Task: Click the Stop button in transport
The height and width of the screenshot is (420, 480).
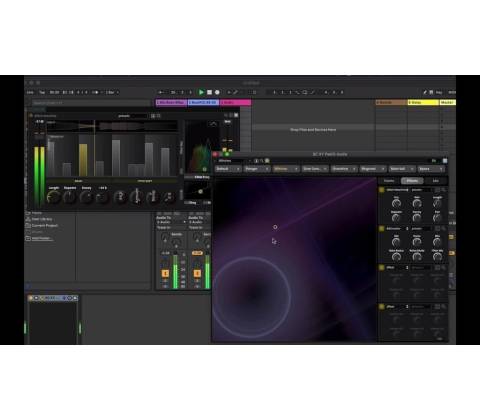Action: pyautogui.click(x=209, y=92)
